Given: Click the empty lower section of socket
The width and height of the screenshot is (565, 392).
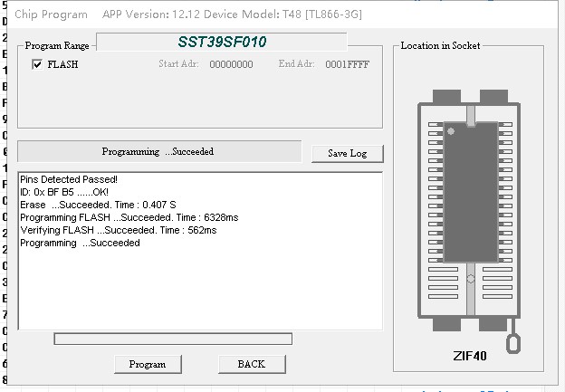Looking at the screenshot, I should coord(470,290).
